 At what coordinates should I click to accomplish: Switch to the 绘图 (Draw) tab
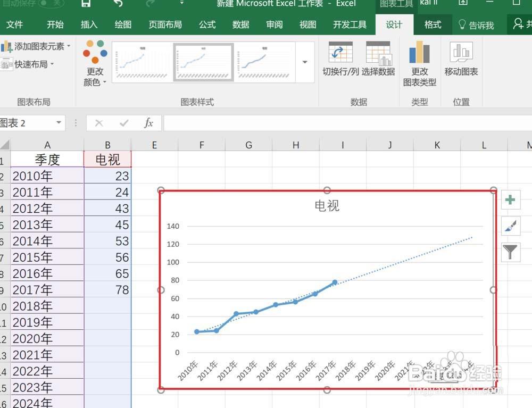coord(123,24)
